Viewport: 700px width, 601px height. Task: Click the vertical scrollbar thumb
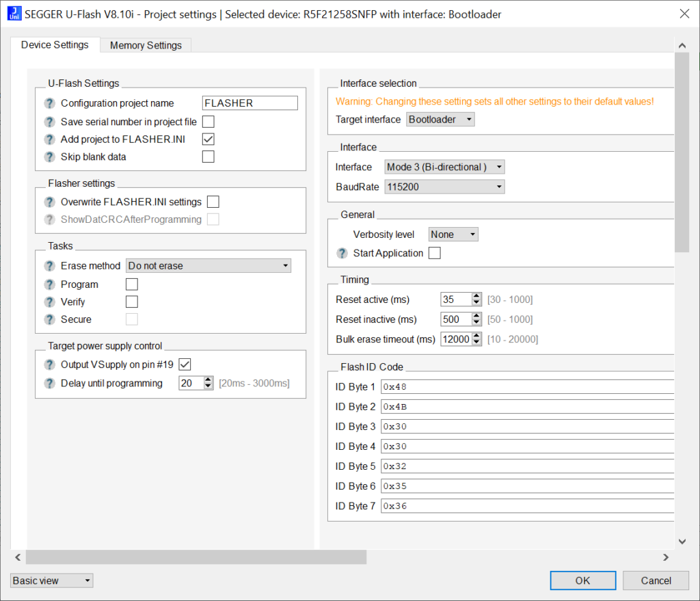point(682,152)
